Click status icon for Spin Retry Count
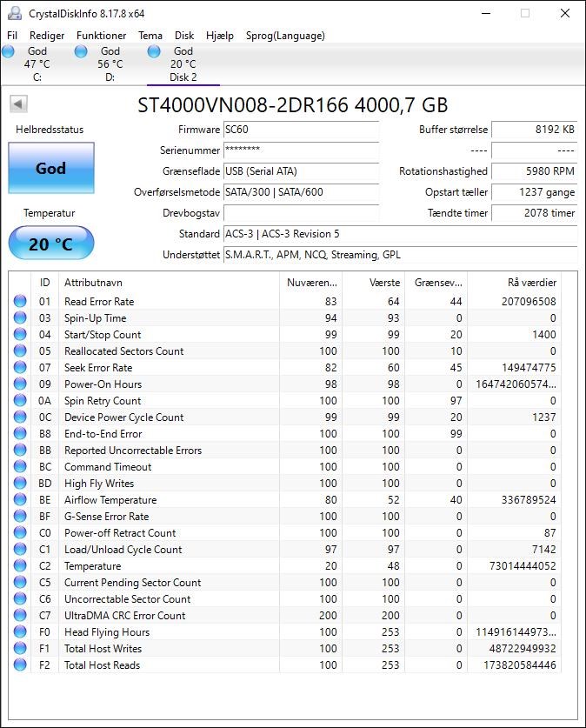 [20, 400]
